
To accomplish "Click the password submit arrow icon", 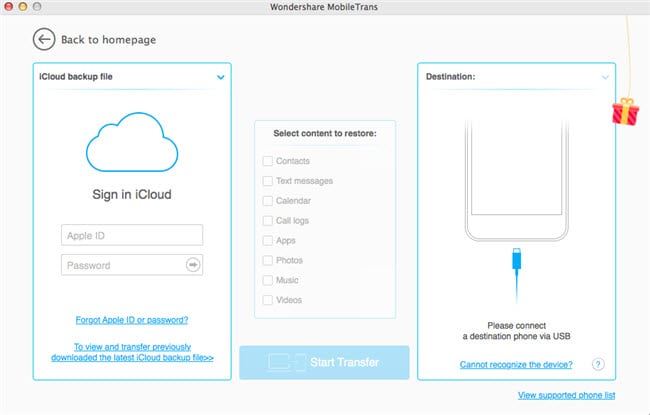I will 193,265.
